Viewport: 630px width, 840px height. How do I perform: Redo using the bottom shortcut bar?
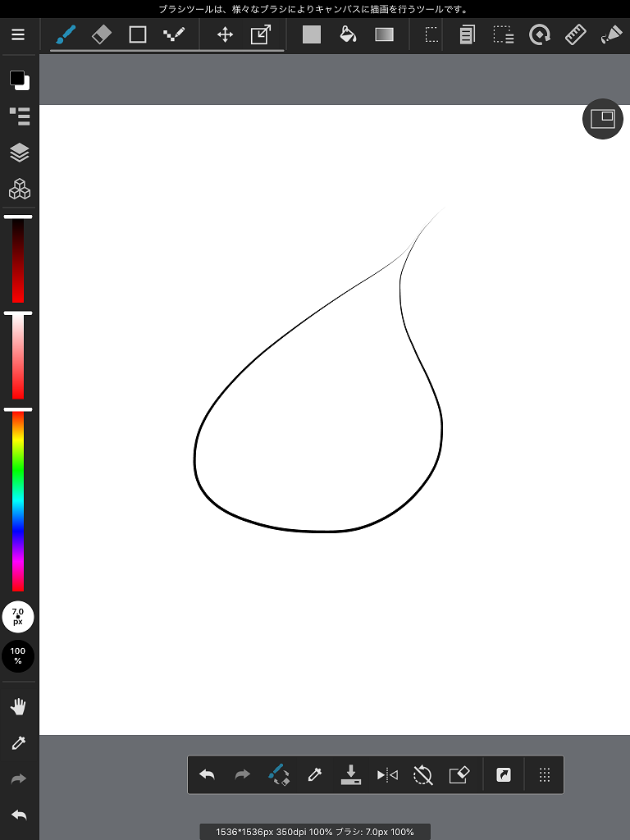[x=243, y=774]
